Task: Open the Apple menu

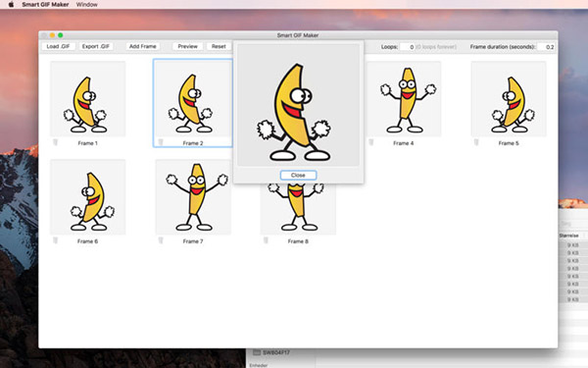Action: [x=11, y=5]
